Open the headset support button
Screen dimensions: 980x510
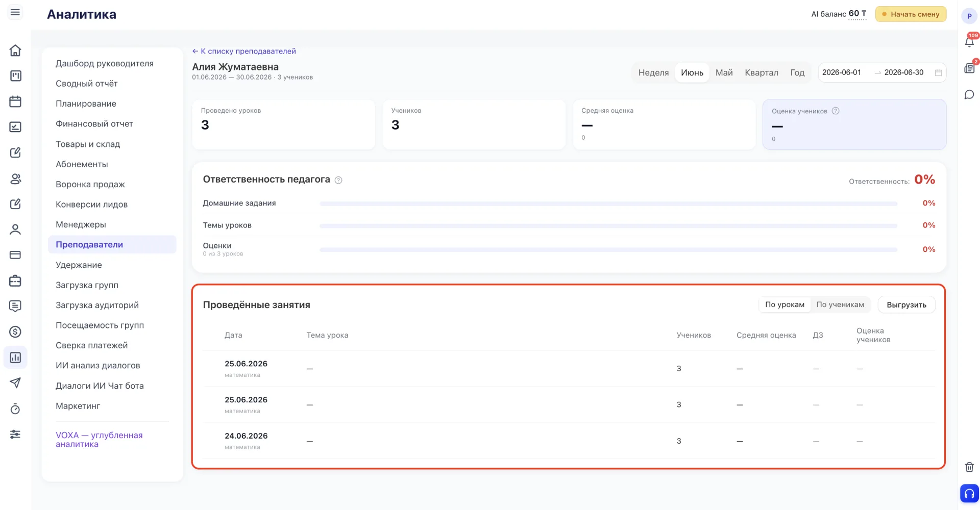click(x=969, y=494)
